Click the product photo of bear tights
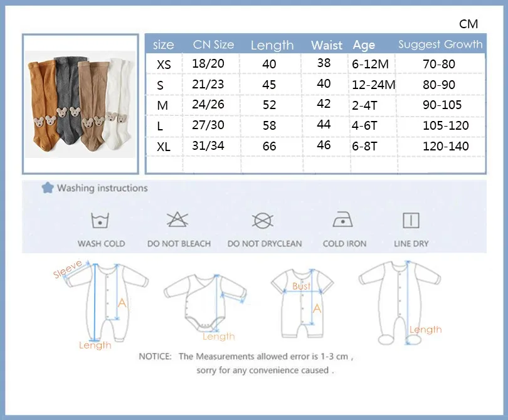This screenshot has width=508, height=420. (x=80, y=104)
